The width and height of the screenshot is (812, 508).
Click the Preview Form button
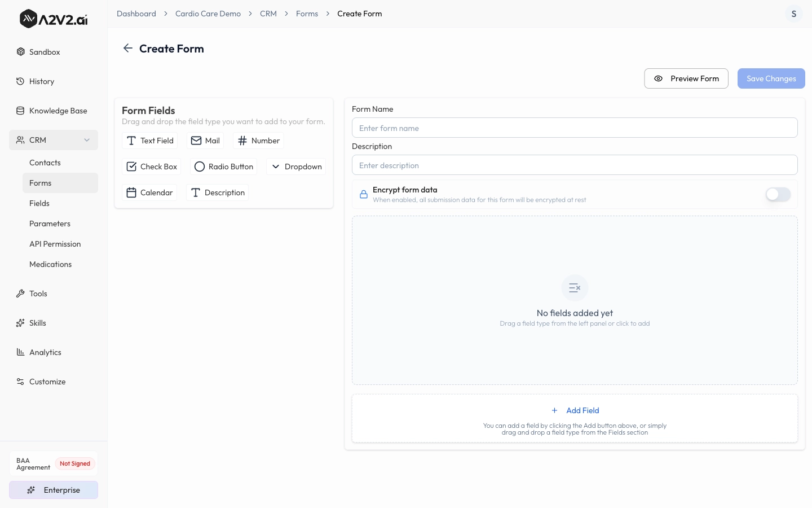[686, 78]
